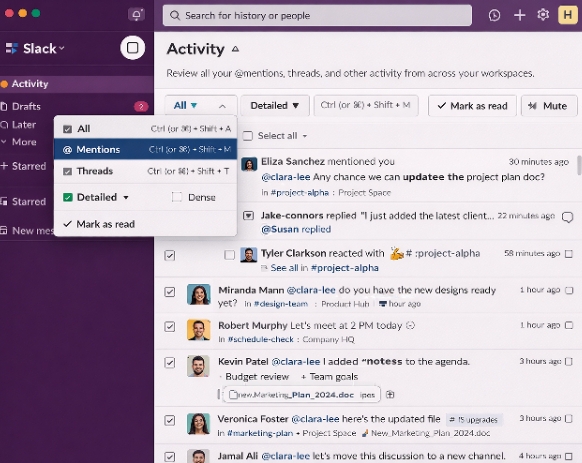Click the Drafts unread badge
Screen dimensions: 582x463
coord(141,107)
